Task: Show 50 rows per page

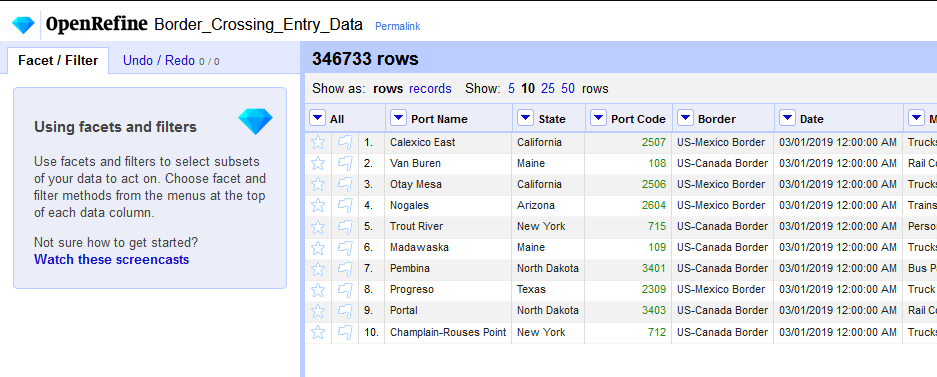Action: pyautogui.click(x=568, y=89)
